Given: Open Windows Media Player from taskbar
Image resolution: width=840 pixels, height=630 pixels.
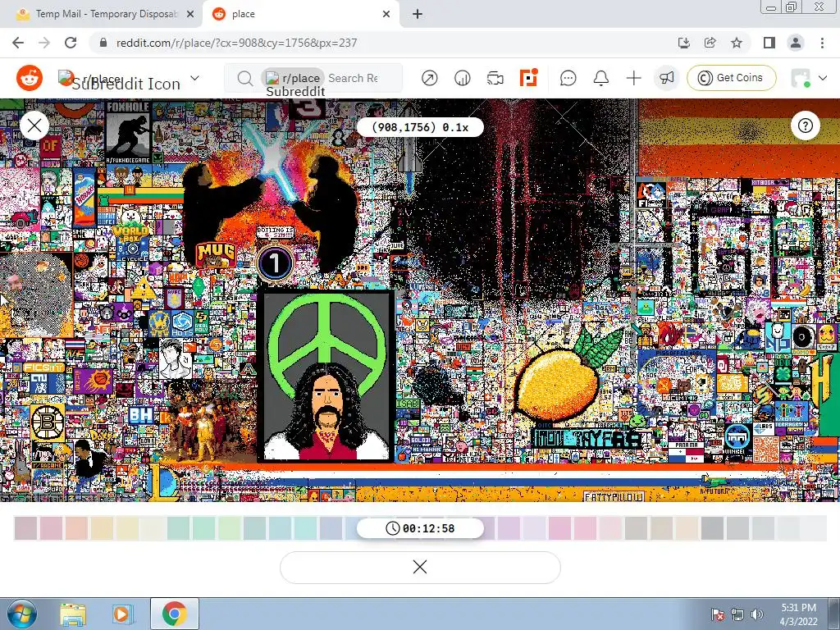Looking at the screenshot, I should click(122, 614).
